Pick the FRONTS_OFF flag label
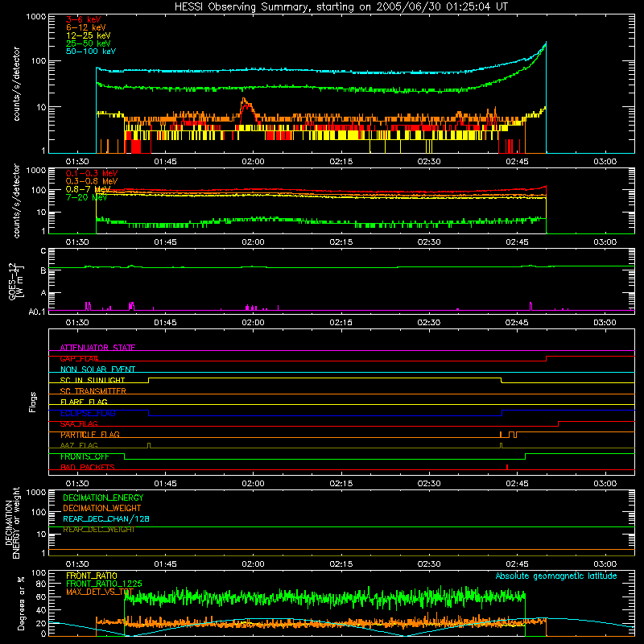The height and width of the screenshot is (644, 644). click(x=85, y=456)
